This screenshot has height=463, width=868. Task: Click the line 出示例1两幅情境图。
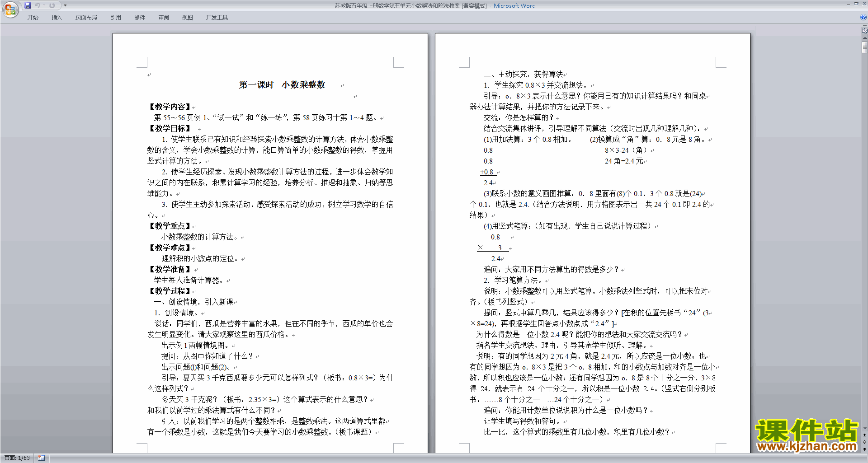tap(196, 345)
